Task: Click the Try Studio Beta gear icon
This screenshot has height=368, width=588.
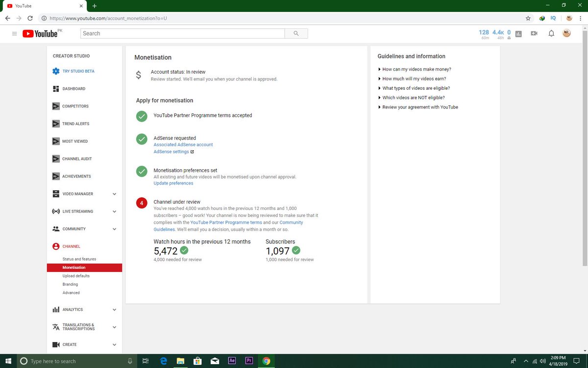Action: (56, 71)
